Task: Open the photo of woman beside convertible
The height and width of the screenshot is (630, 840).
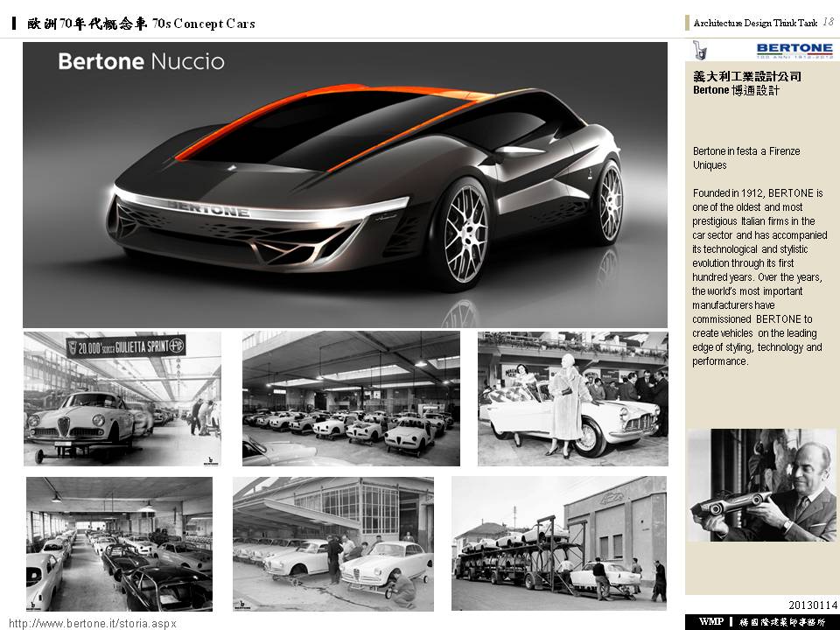Action: point(572,398)
